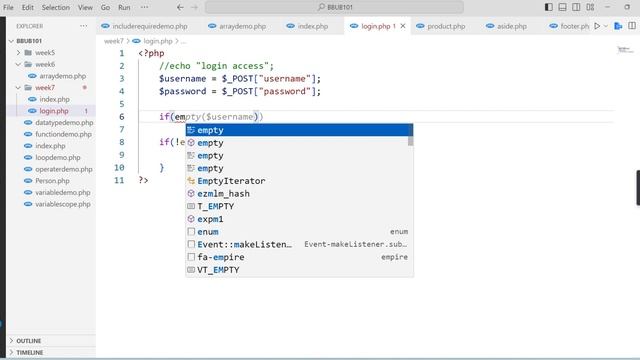Choose T_EMPTY constant suggestion
The height and width of the screenshot is (360, 640).
(x=299, y=206)
